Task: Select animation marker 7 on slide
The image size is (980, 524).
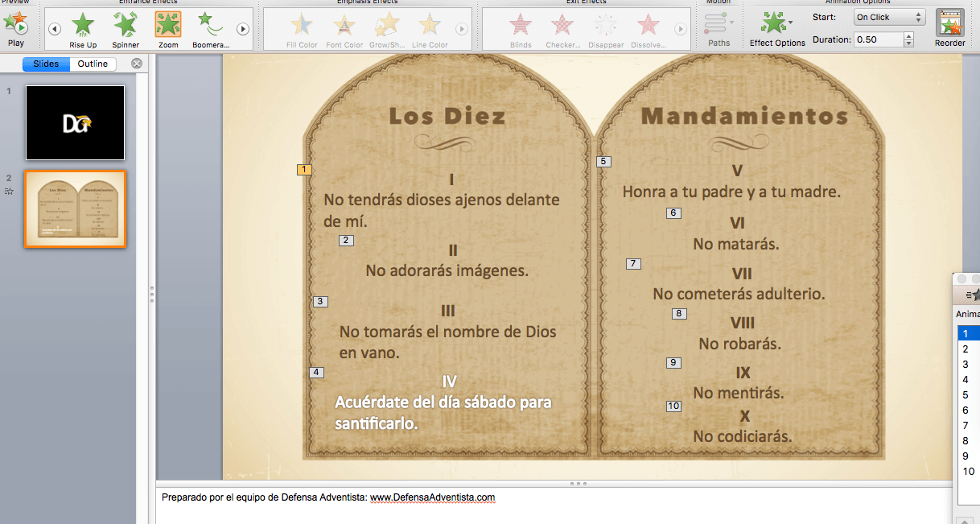Action: pyautogui.click(x=634, y=263)
